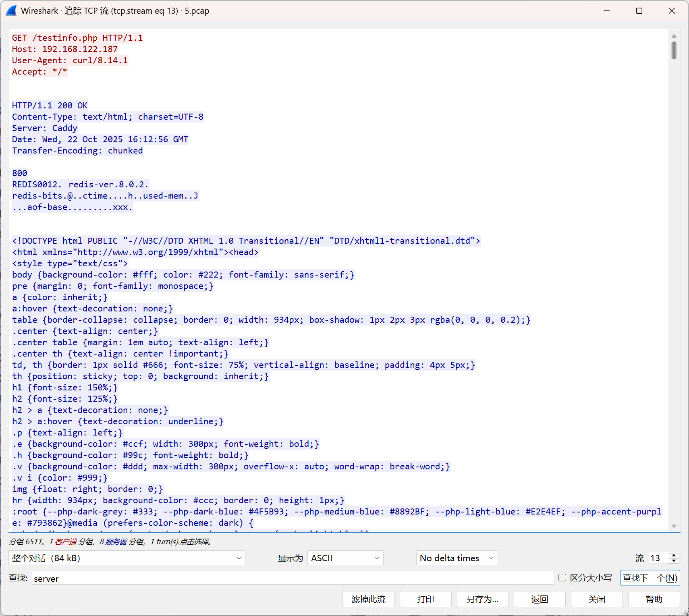This screenshot has height=616, width=689.
Task: Click the aof-base xxx line
Action: point(73,207)
